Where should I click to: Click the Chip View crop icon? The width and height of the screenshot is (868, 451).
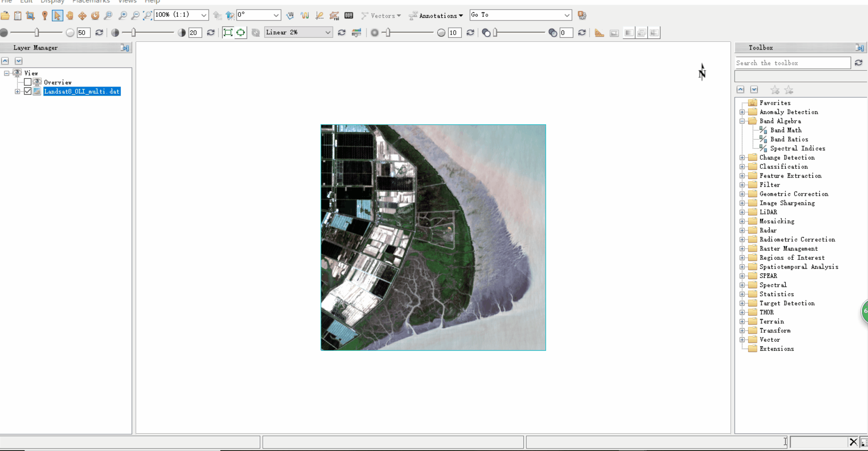[x=31, y=15]
